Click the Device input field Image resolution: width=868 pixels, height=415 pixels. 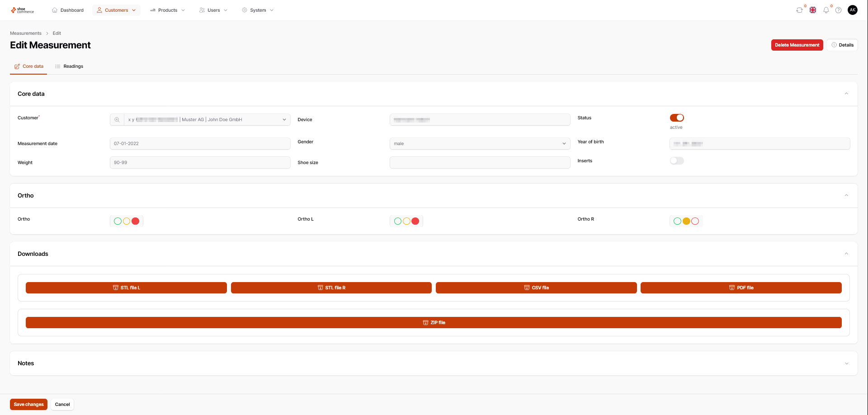[x=480, y=120]
